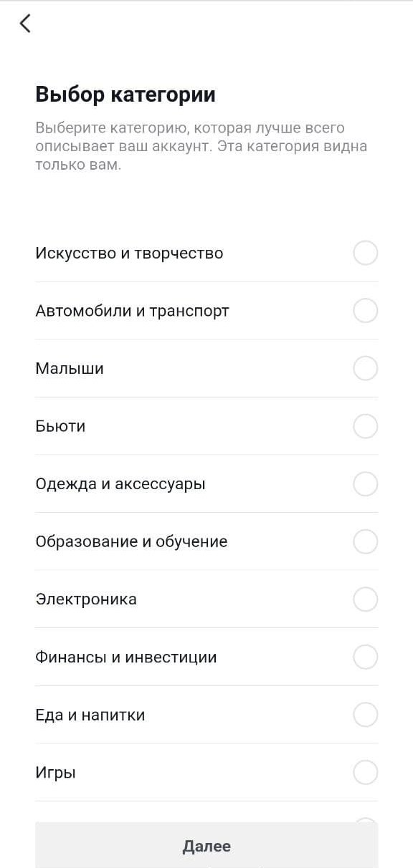Select the Искусство и творчество radio button
Screen dimensions: 413x868
tap(366, 253)
